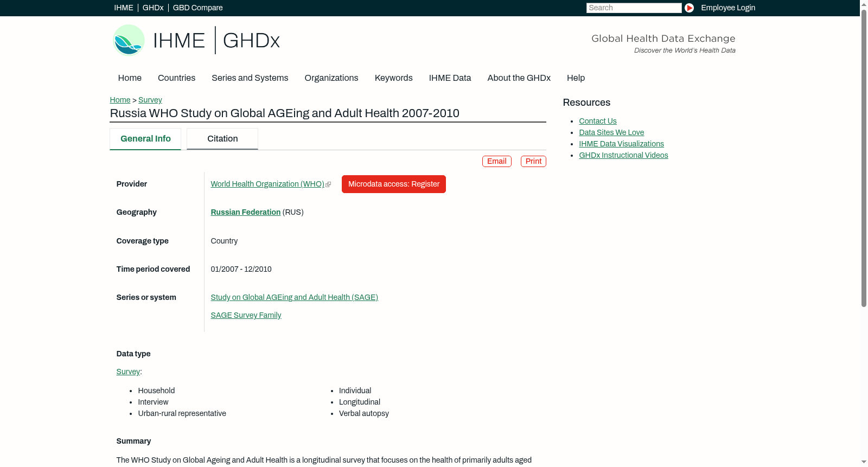Viewport: 868px width, 467px height.
Task: Click the Home breadcrumb link
Action: [120, 100]
